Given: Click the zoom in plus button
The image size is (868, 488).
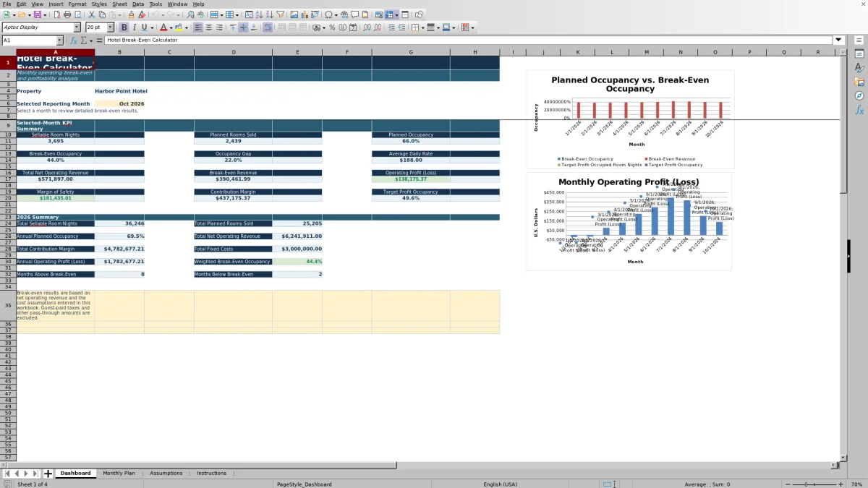Looking at the screenshot, I should pyautogui.click(x=841, y=484).
